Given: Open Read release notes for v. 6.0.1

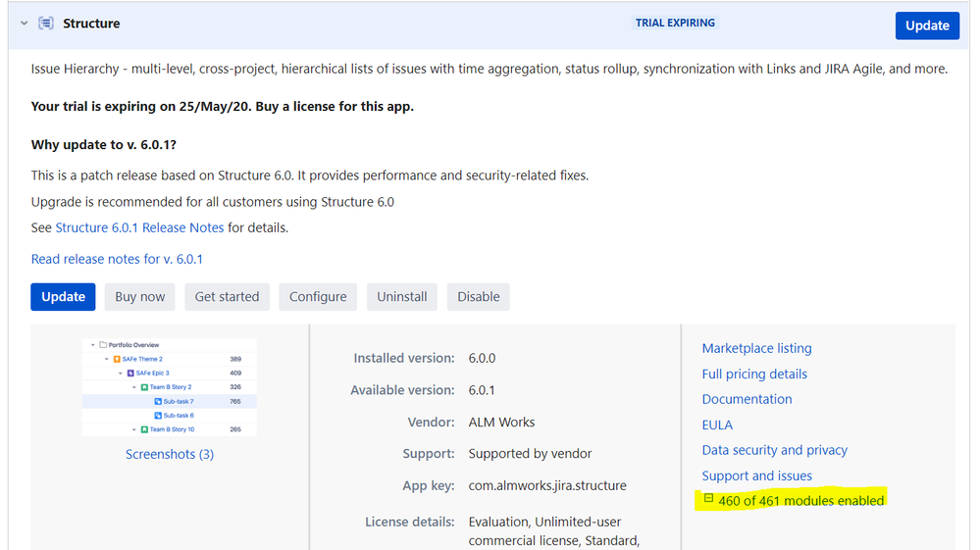Looking at the screenshot, I should pyautogui.click(x=117, y=259).
